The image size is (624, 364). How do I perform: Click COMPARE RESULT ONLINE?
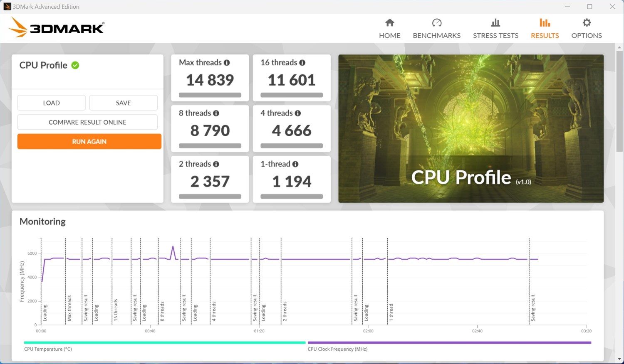(87, 122)
